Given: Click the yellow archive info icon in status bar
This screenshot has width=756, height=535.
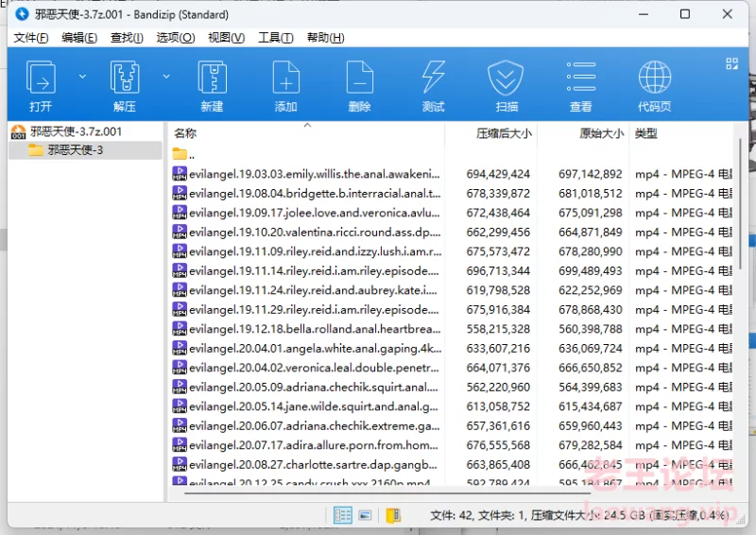Looking at the screenshot, I should (x=393, y=515).
